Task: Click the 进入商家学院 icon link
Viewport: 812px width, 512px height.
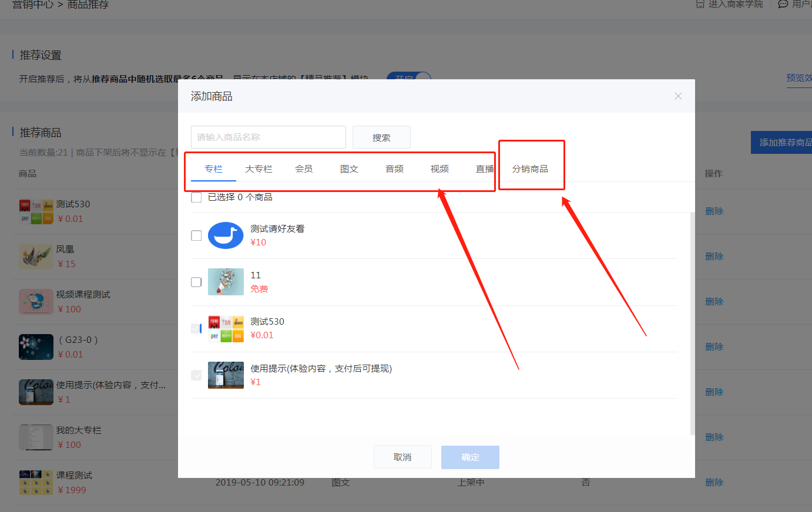Action: pyautogui.click(x=700, y=4)
